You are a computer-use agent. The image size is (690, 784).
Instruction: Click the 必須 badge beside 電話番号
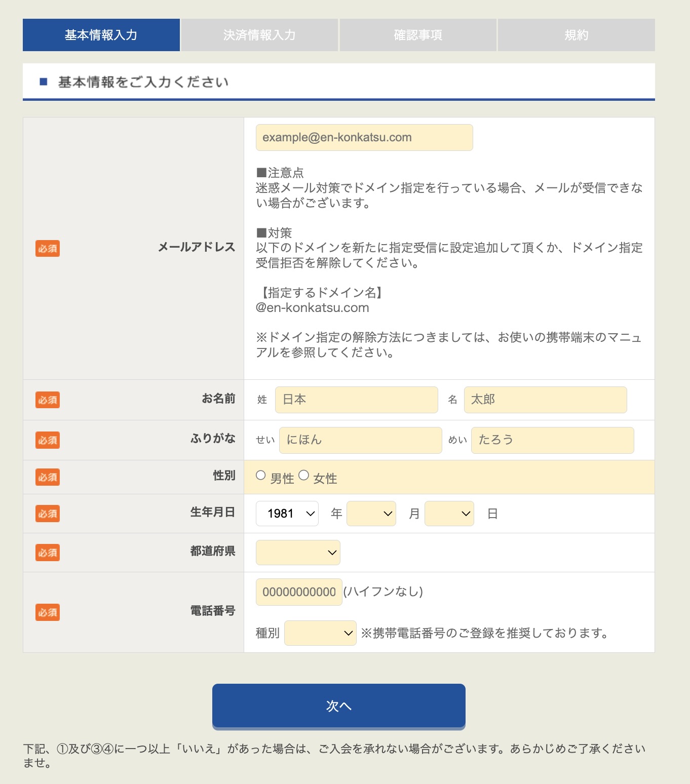coord(48,612)
